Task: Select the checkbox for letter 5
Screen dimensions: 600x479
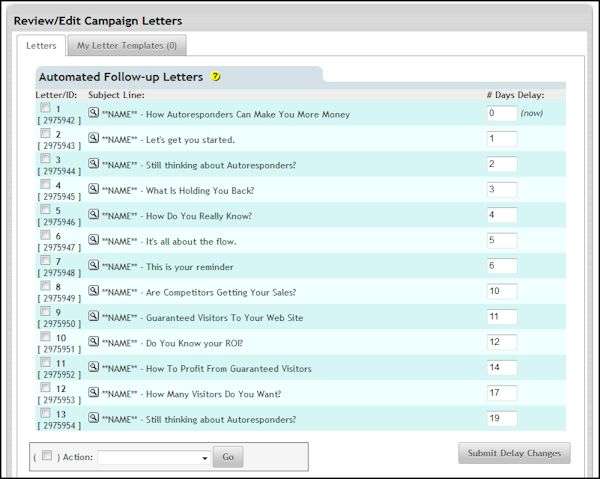Action: coord(45,210)
